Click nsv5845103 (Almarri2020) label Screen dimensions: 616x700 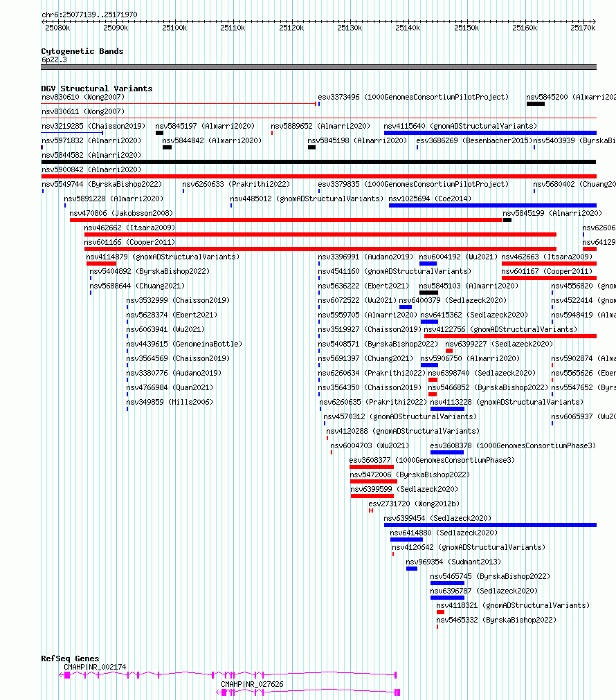tap(469, 286)
